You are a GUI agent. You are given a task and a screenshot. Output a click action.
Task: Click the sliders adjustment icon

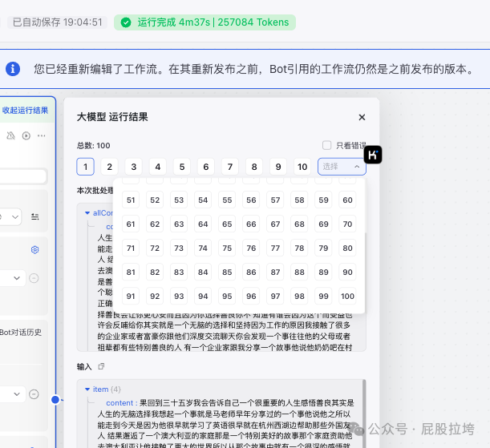(x=35, y=216)
